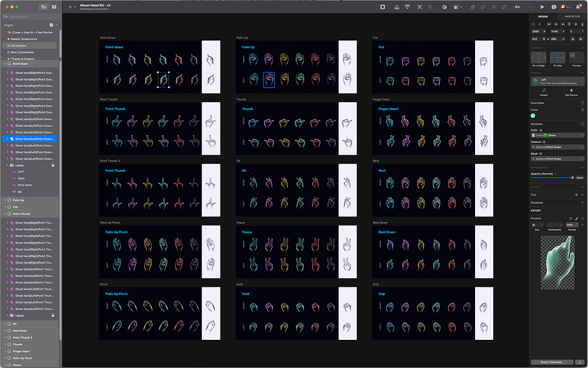Remove the export preset with X button

pyautogui.click(x=582, y=225)
